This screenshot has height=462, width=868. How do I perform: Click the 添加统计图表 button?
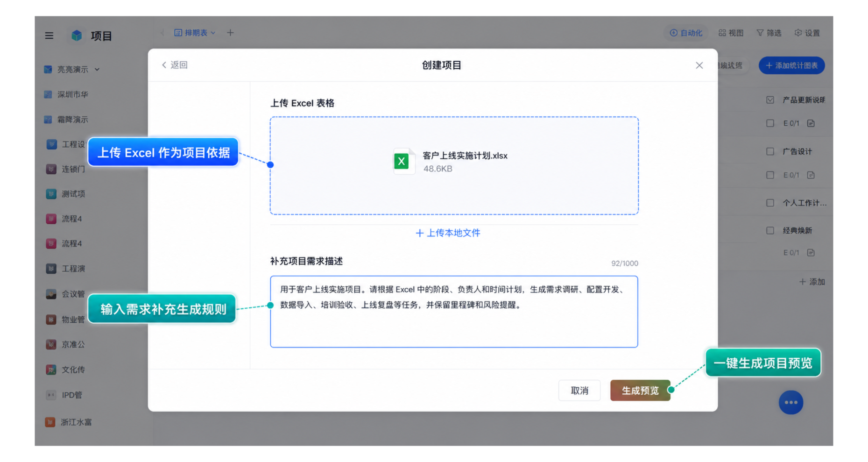tap(791, 65)
